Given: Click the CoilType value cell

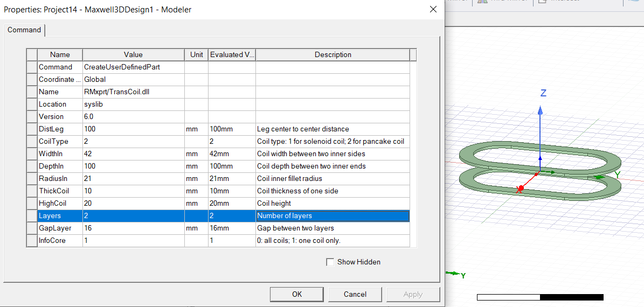Looking at the screenshot, I should 133,142.
